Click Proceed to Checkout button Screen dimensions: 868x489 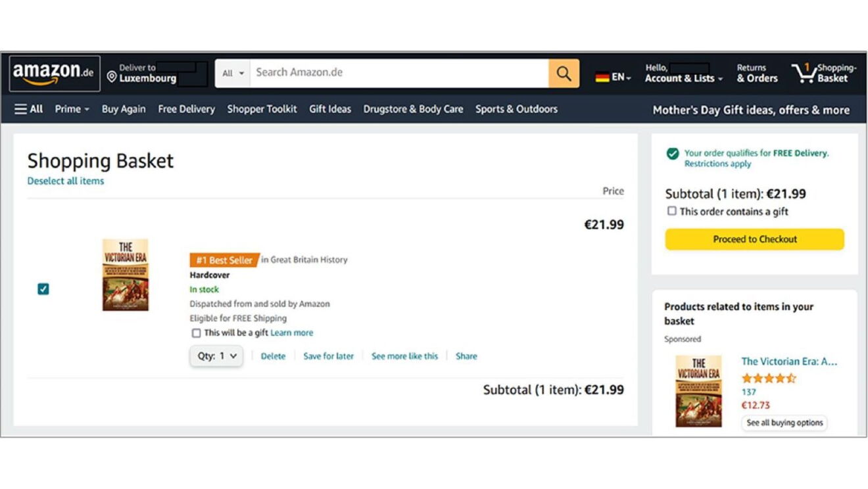755,239
